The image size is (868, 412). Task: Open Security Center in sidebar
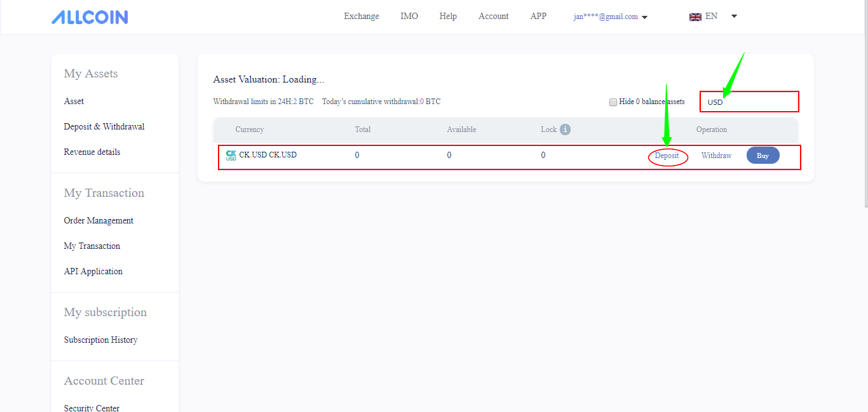pos(92,408)
